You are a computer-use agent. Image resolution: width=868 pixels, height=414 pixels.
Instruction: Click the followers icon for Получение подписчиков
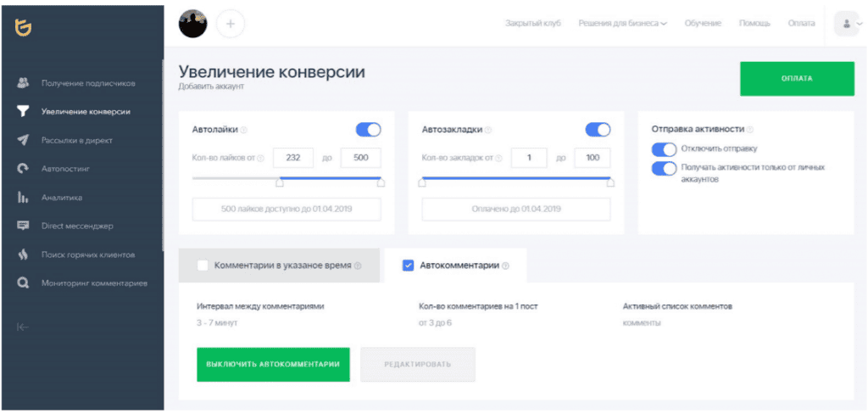coord(23,83)
